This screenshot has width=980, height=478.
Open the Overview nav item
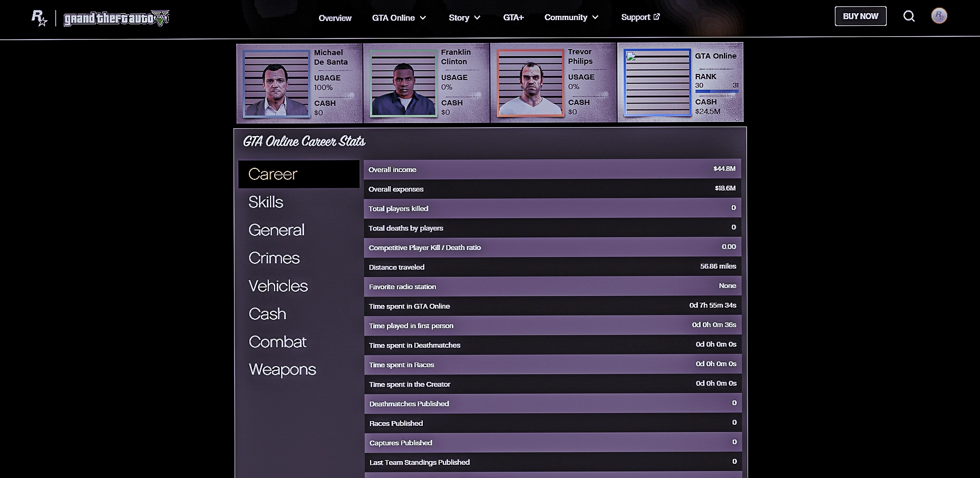pyautogui.click(x=335, y=18)
